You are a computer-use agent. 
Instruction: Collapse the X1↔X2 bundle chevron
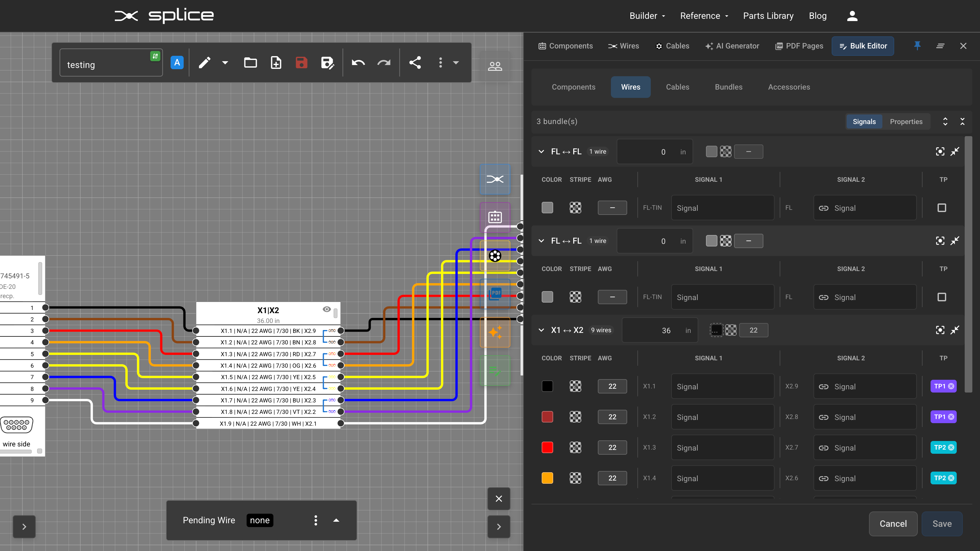tap(541, 330)
